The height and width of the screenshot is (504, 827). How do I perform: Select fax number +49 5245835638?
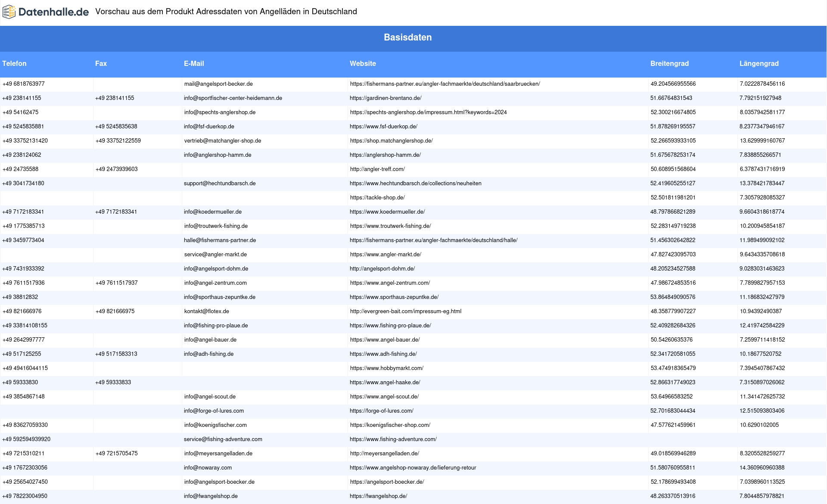[116, 127]
